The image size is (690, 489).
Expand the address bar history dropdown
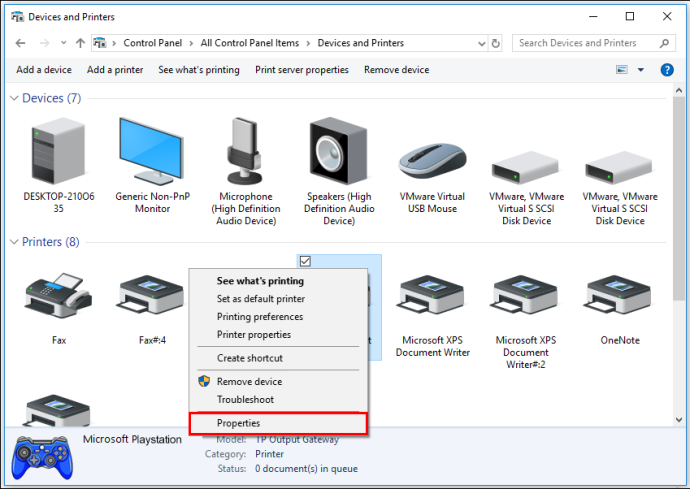pyautogui.click(x=481, y=44)
